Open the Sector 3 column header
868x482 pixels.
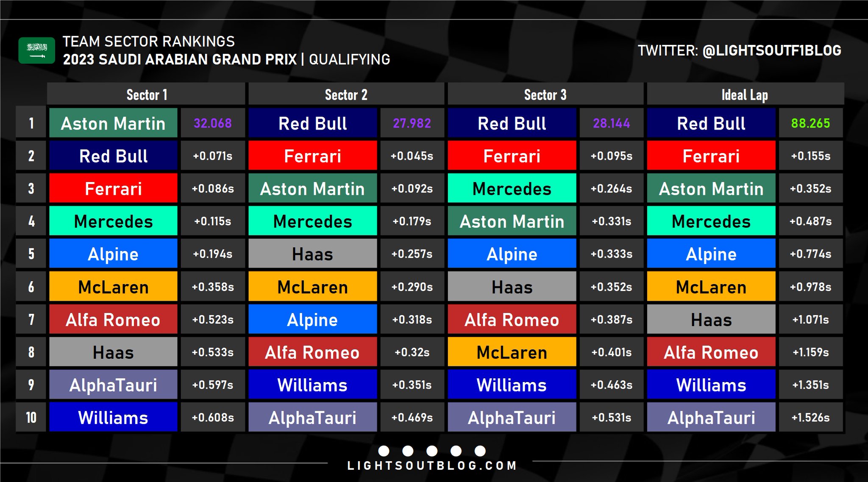tap(545, 94)
